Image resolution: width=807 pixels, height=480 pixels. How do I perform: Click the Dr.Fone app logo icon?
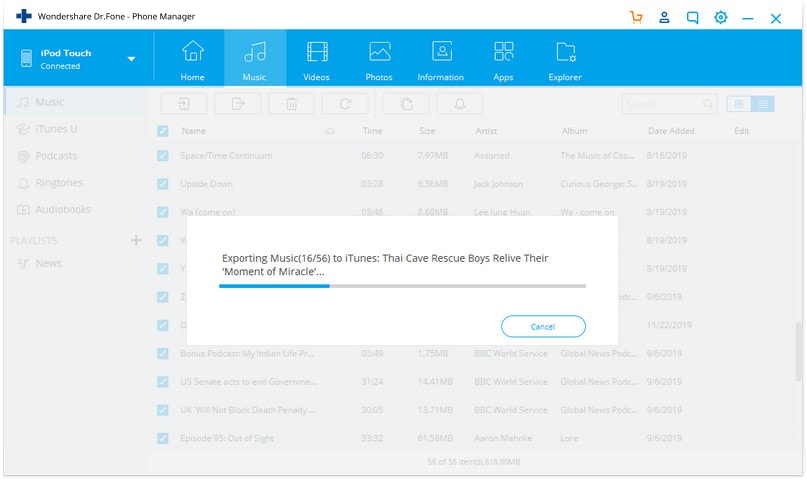coord(24,16)
